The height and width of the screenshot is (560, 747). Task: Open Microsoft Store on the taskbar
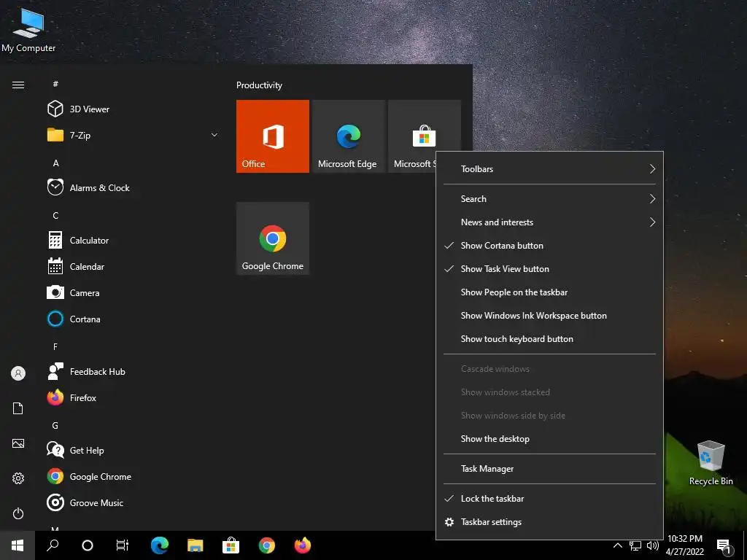click(x=231, y=545)
